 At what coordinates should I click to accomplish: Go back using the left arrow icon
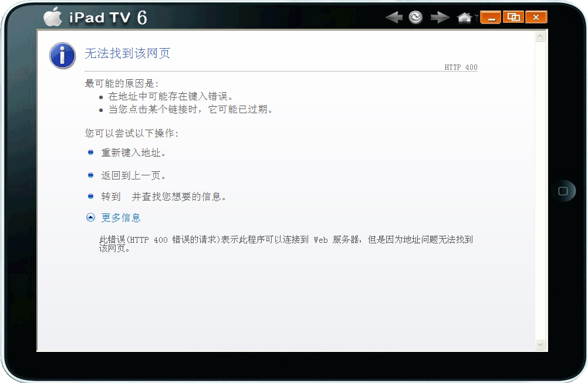394,17
